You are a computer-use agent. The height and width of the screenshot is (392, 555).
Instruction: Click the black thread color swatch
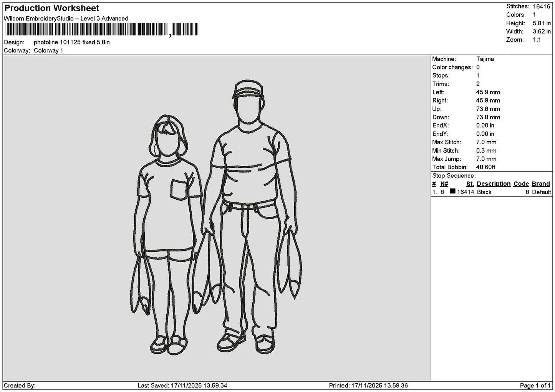[453, 191]
